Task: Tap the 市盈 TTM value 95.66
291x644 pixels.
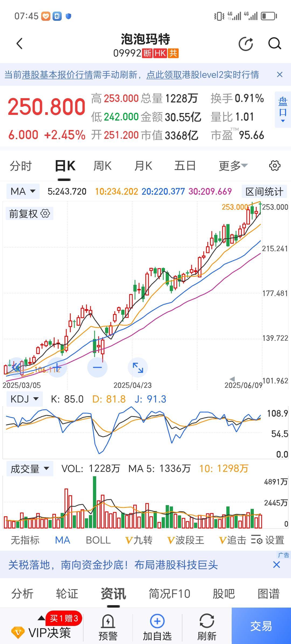Action: pos(252,135)
